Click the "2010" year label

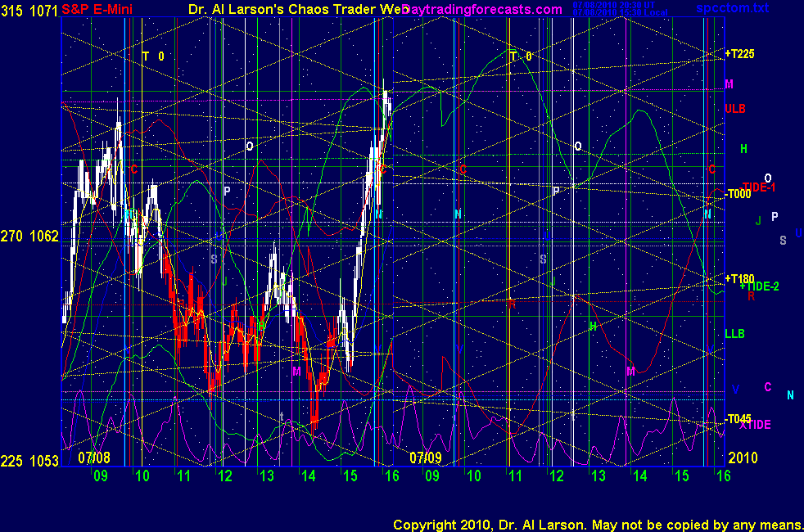pos(743,458)
